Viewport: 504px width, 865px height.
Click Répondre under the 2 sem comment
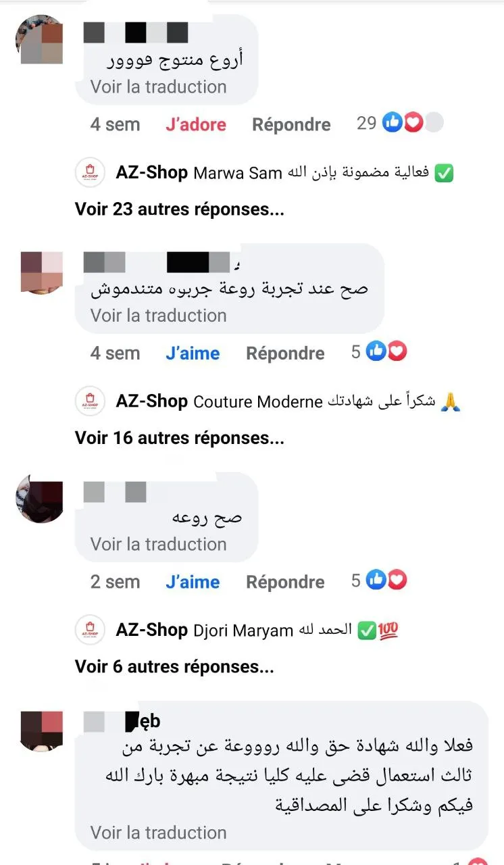coord(285,582)
